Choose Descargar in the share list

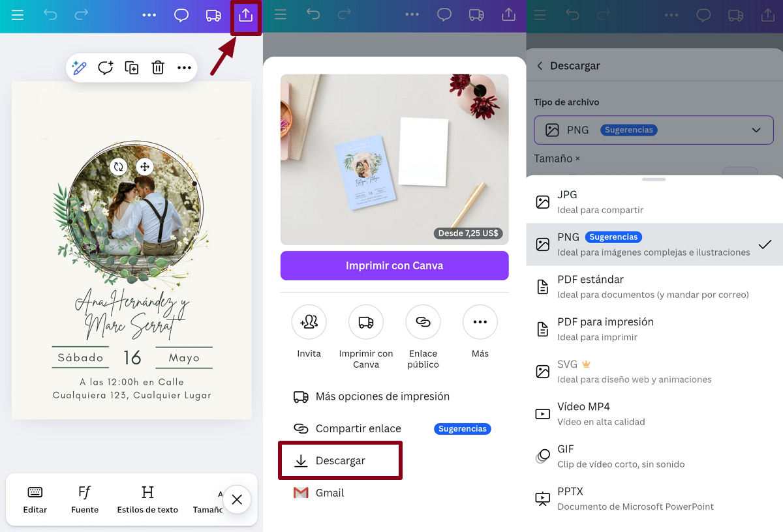click(340, 460)
